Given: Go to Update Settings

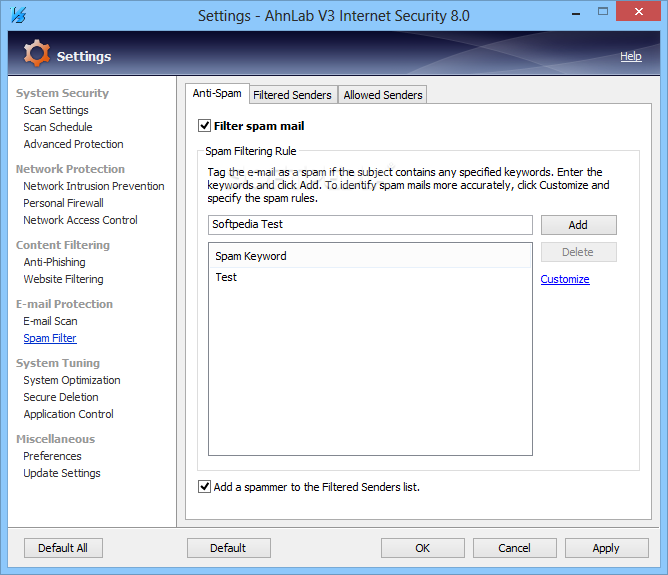Looking at the screenshot, I should [62, 473].
